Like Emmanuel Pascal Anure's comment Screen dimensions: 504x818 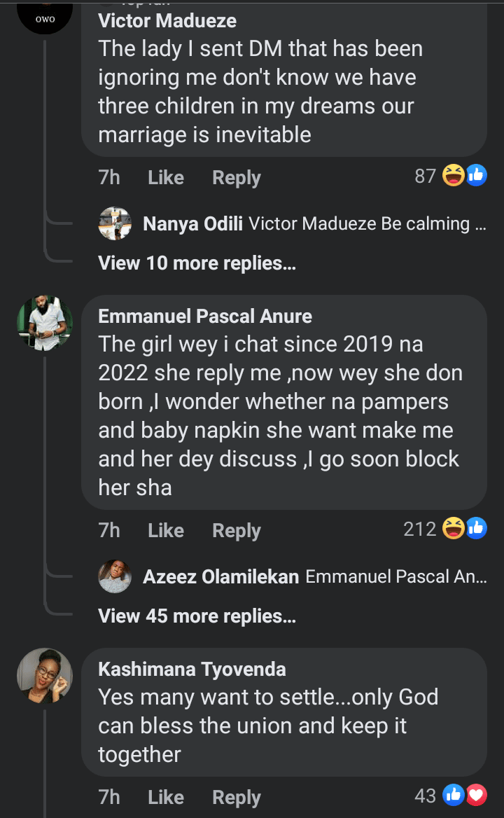[x=166, y=531]
